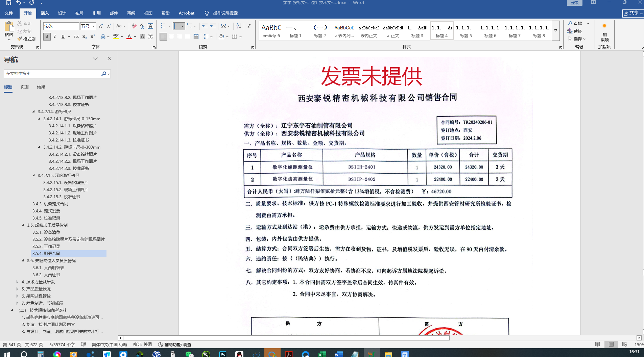Clear all formatting with the eraser icon
The image size is (644, 357).
[134, 26]
